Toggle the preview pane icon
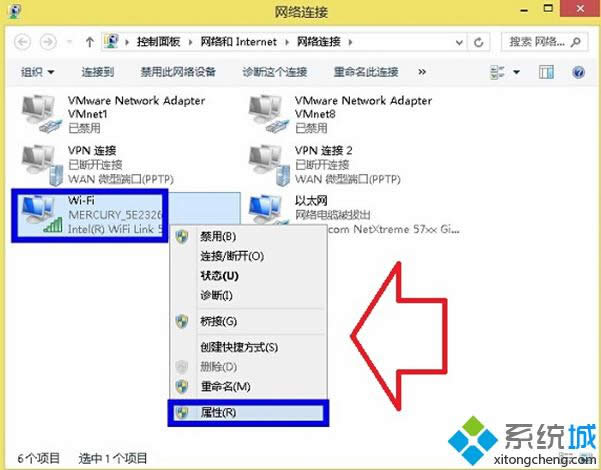601x470 pixels. pyautogui.click(x=546, y=72)
